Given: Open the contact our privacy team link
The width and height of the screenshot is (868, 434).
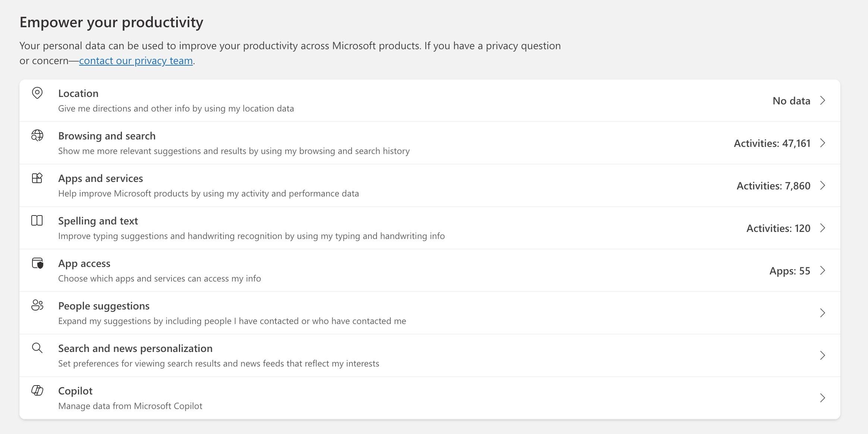Looking at the screenshot, I should (x=136, y=61).
